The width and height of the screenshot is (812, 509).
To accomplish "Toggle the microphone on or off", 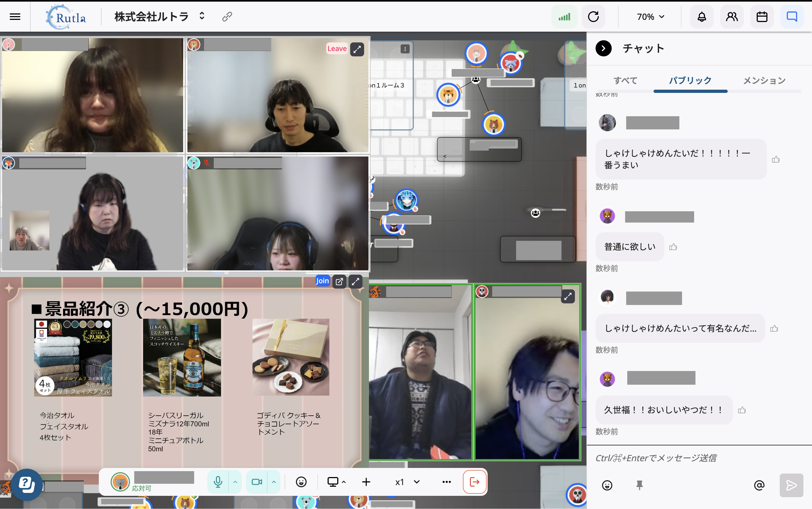I will (218, 482).
